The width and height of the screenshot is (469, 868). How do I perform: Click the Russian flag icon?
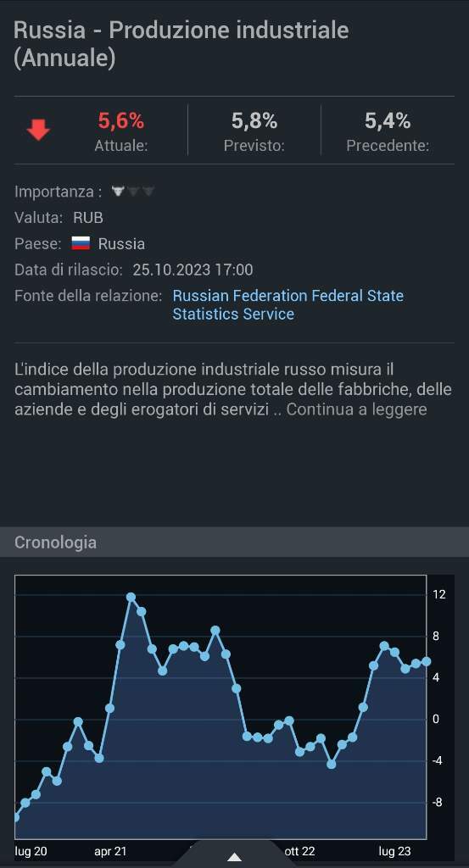81,243
